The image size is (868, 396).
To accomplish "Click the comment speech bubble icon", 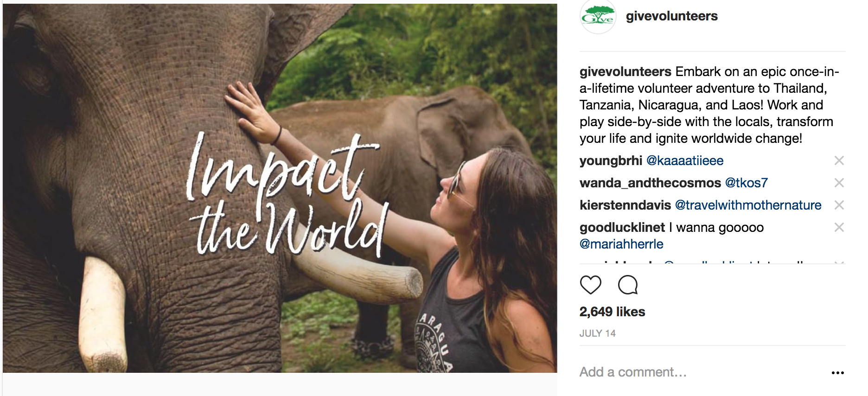I will click(x=628, y=285).
